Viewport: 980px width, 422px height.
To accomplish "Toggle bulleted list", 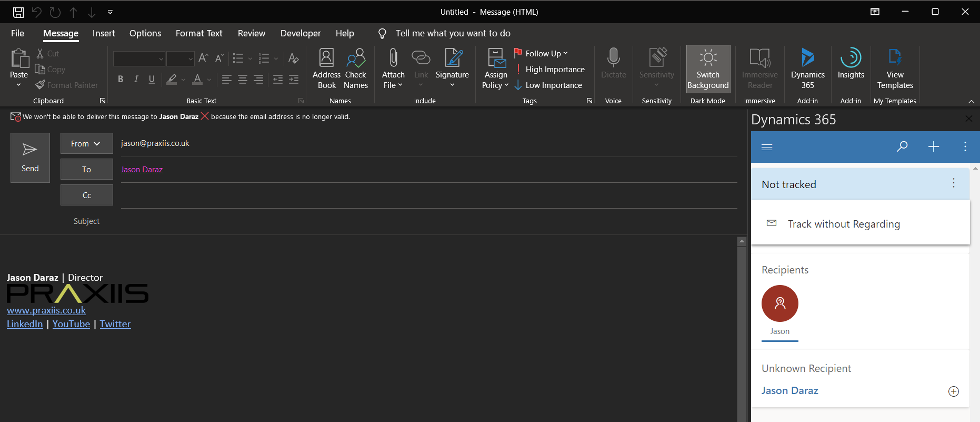I will (x=238, y=58).
